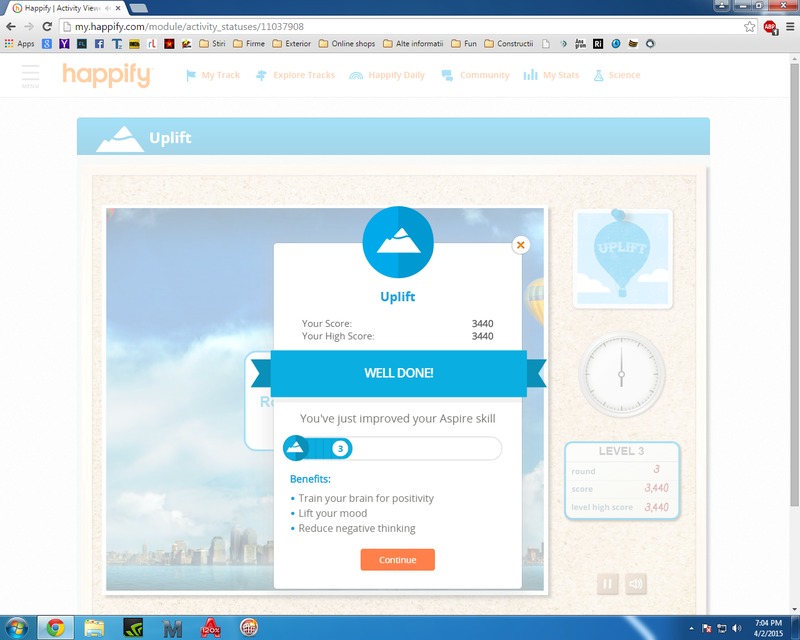Expand the Constructii bookmarks folder
Screen dimensions: 800x640
tap(509, 44)
